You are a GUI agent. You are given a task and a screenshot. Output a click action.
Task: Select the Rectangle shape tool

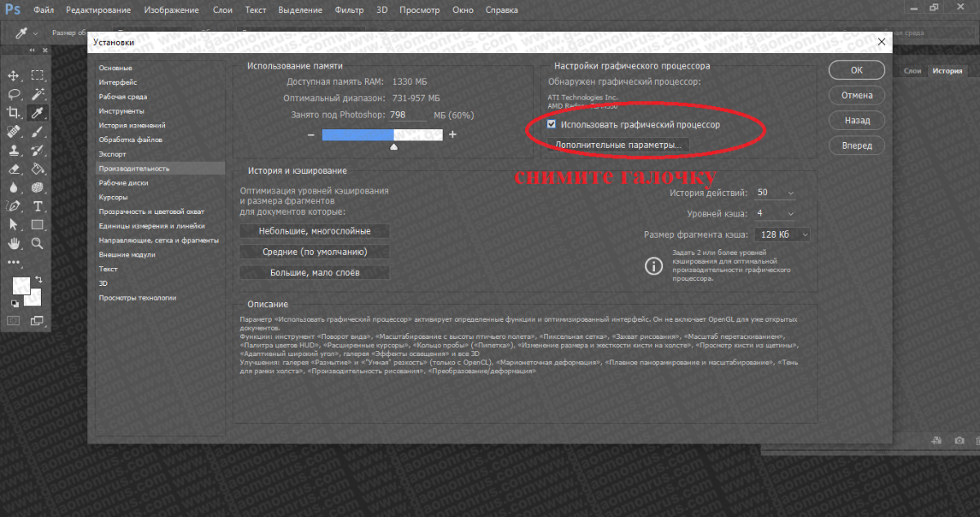pos(38,225)
